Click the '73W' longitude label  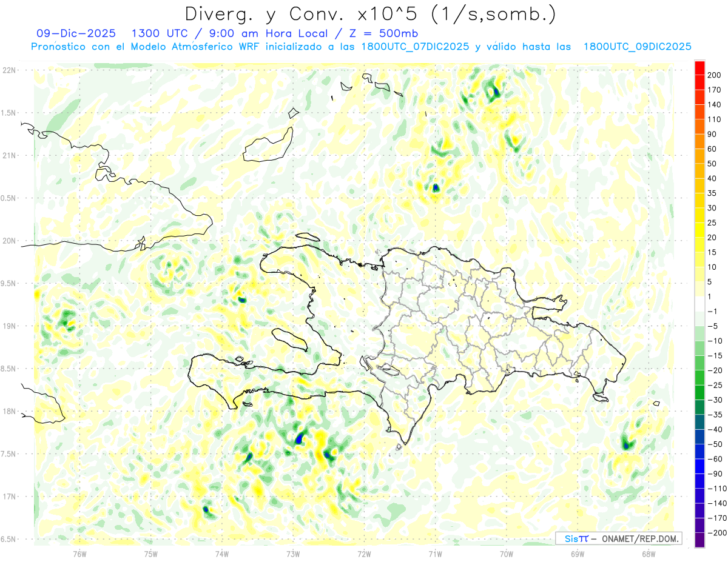[293, 554]
